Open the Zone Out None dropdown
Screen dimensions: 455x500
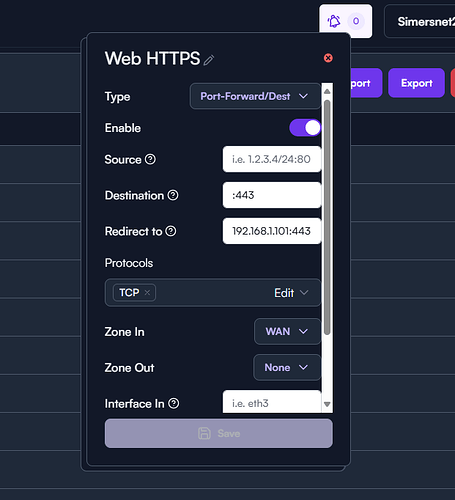click(x=287, y=368)
